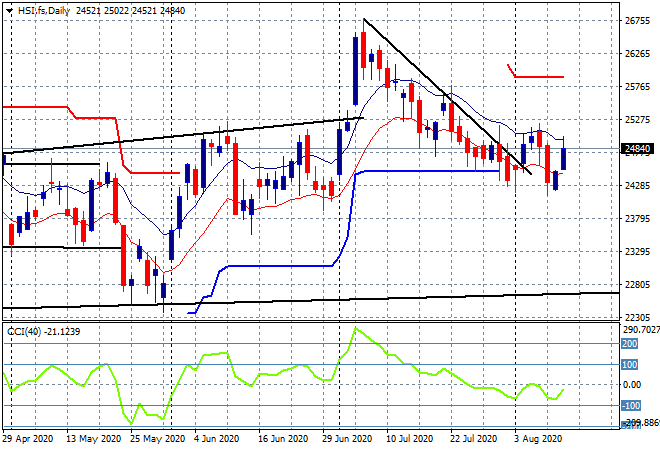The width and height of the screenshot is (660, 450).
Task: Click price axis label 22305
Action: click(x=637, y=317)
